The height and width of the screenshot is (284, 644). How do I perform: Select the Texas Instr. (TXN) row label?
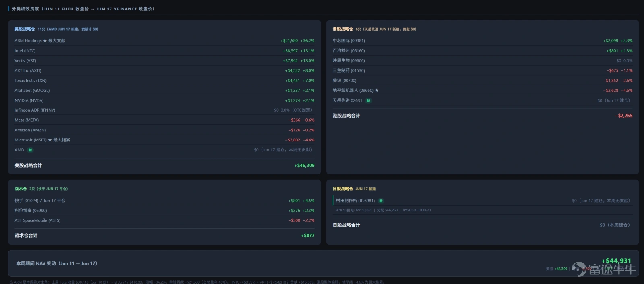pos(31,81)
